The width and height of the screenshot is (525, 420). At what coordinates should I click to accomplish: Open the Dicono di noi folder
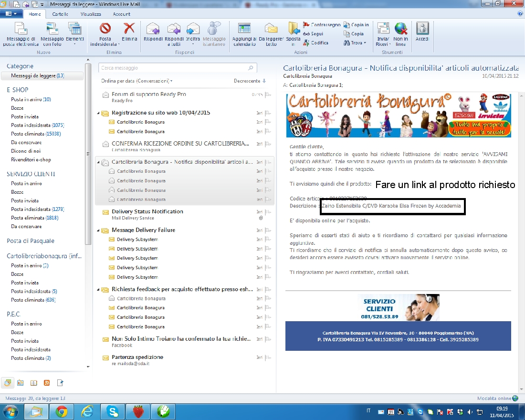[26, 151]
